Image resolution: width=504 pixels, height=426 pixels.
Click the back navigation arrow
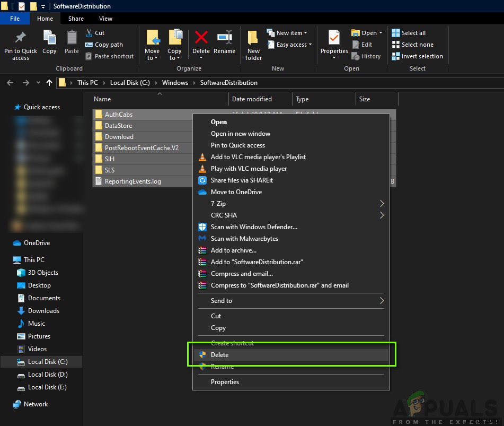coord(10,83)
